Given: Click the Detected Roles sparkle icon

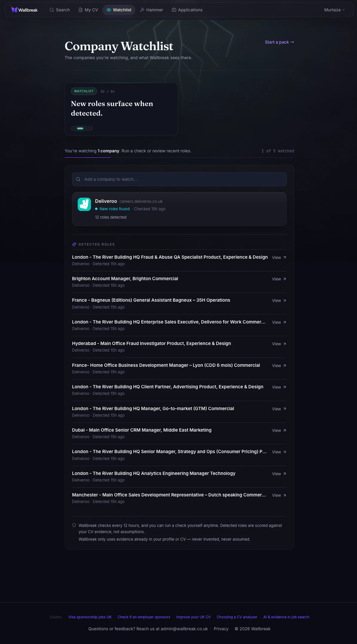Looking at the screenshot, I should [x=74, y=244].
